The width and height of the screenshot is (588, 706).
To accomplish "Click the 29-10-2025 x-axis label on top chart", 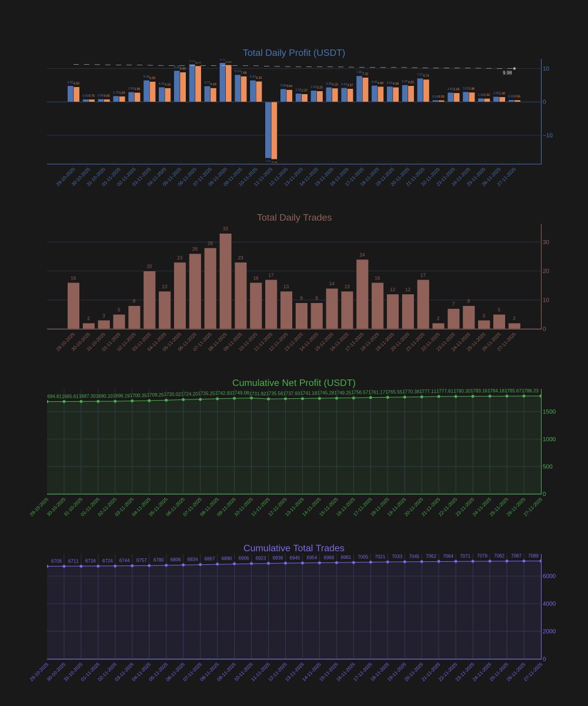I will [66, 176].
